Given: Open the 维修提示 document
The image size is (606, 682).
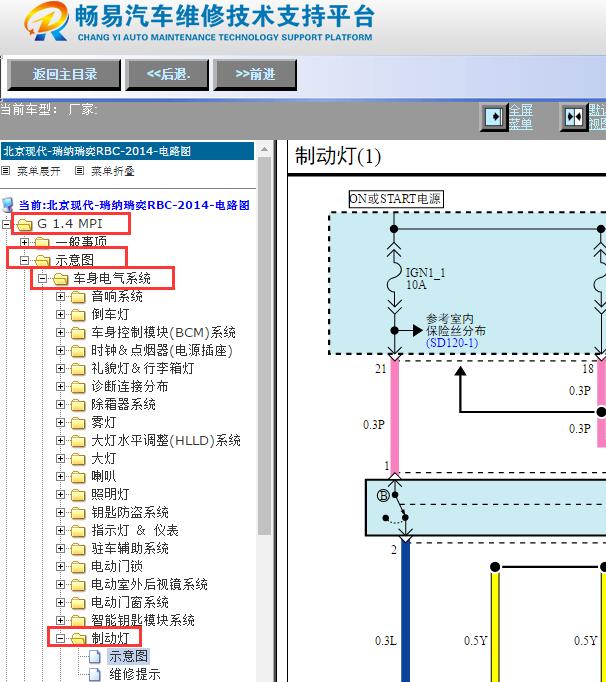Looking at the screenshot, I should 135,675.
